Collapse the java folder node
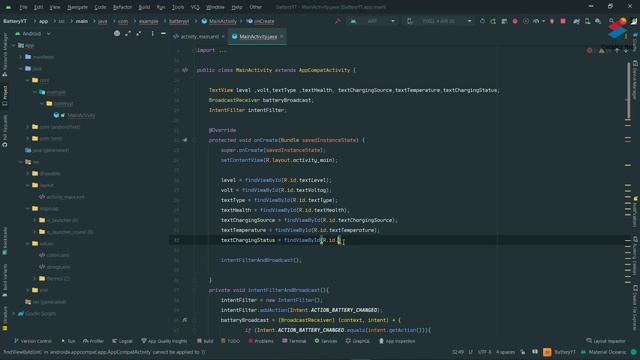Image resolution: width=640 pixels, height=360 pixels. pyautogui.click(x=21, y=69)
